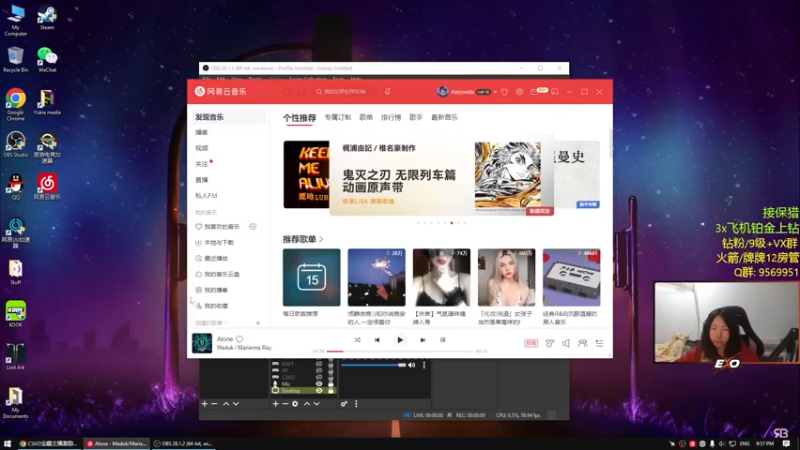Viewport: 800px width, 450px height.
Task: Open the play queue list icon
Action: tap(599, 343)
